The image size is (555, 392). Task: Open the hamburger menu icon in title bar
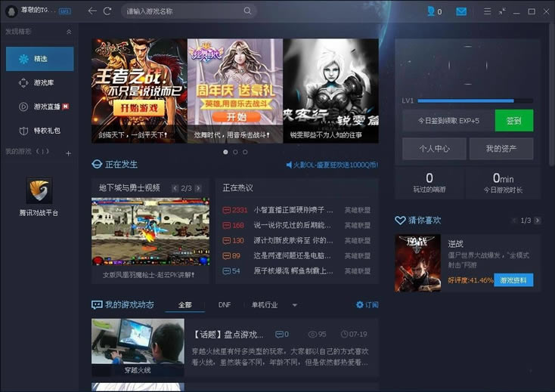click(x=488, y=11)
